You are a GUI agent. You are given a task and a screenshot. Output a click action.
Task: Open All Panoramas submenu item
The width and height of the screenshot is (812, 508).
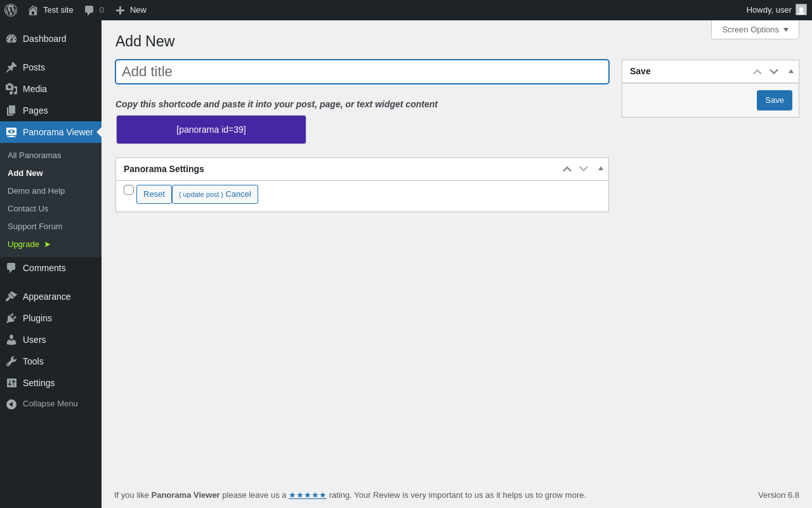34,155
